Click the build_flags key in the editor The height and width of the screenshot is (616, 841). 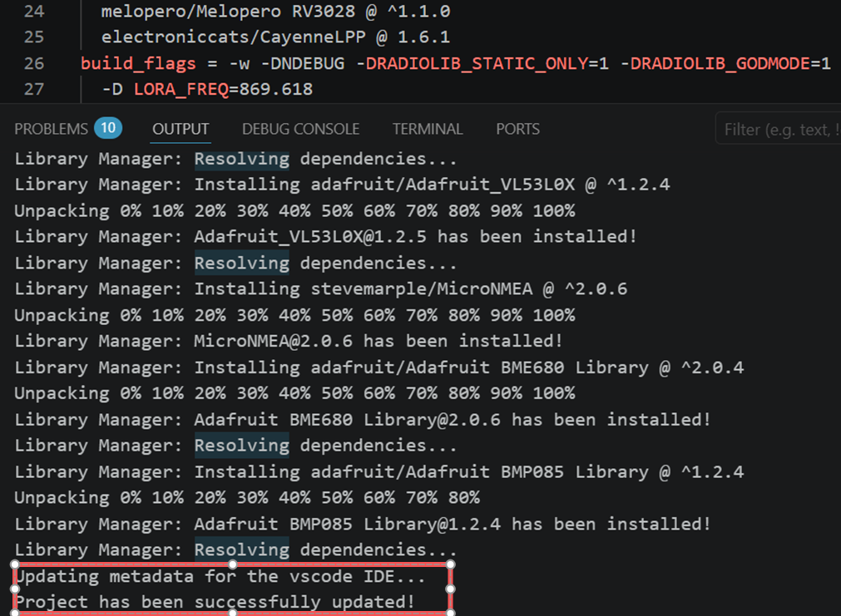coord(137,63)
